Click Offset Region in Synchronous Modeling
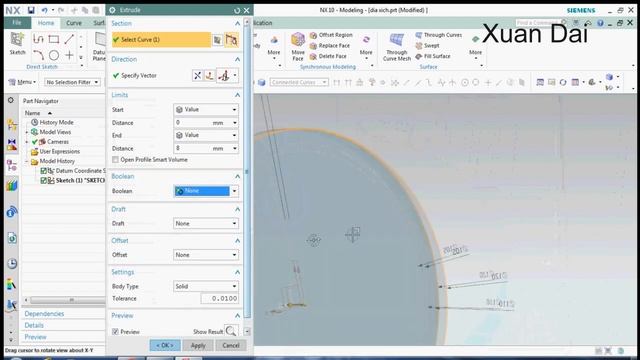This screenshot has width=640, height=360. [x=331, y=35]
